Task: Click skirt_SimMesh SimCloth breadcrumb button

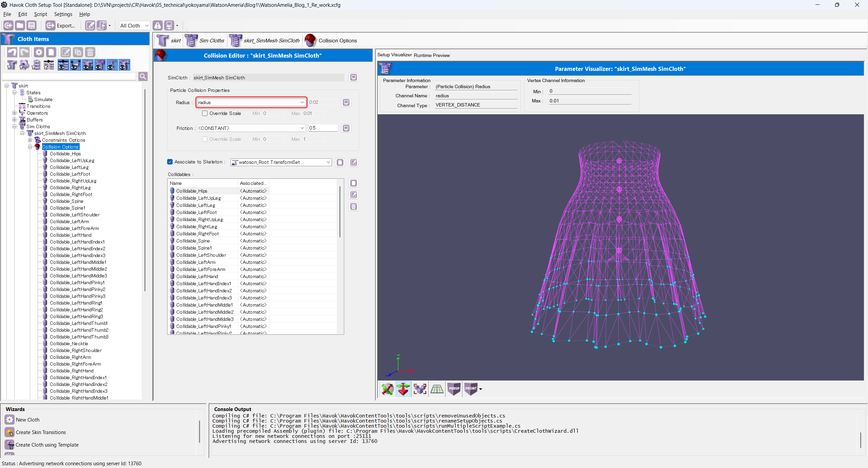Action: tap(265, 41)
